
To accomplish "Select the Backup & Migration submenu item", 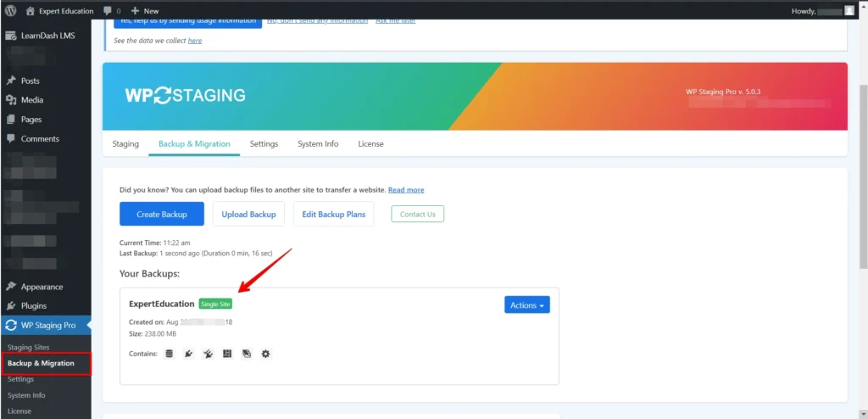I will pos(41,363).
